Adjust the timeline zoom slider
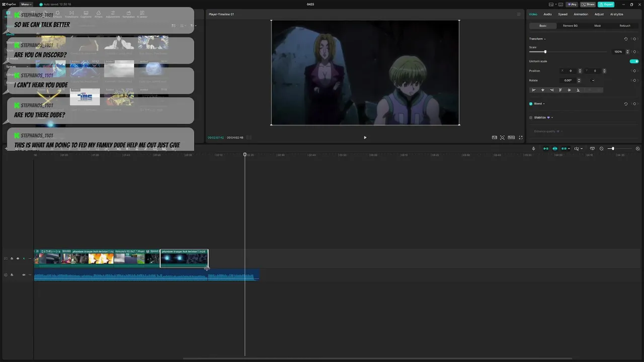 (612, 149)
